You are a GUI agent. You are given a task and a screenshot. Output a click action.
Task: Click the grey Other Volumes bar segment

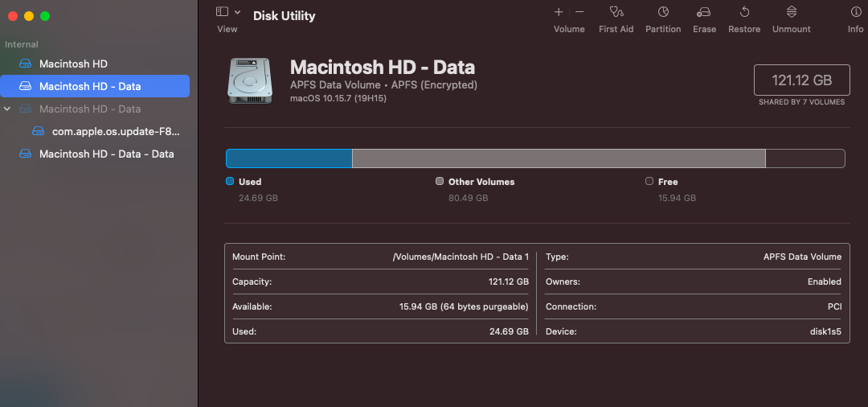pos(559,158)
